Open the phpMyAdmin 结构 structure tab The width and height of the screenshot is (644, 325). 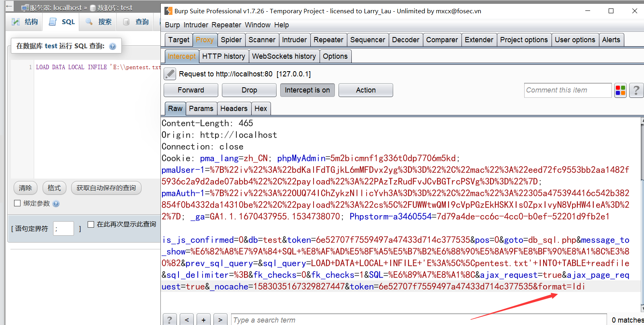tap(25, 22)
